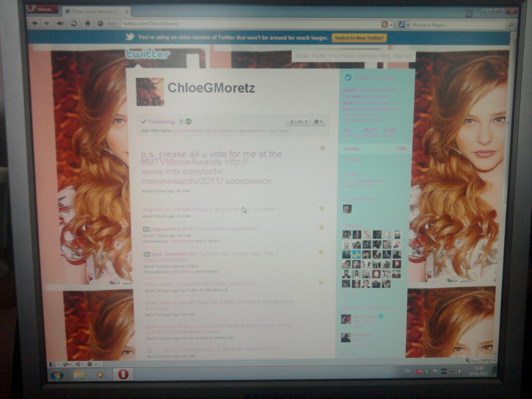Click first avatar in Following grid

point(347,234)
